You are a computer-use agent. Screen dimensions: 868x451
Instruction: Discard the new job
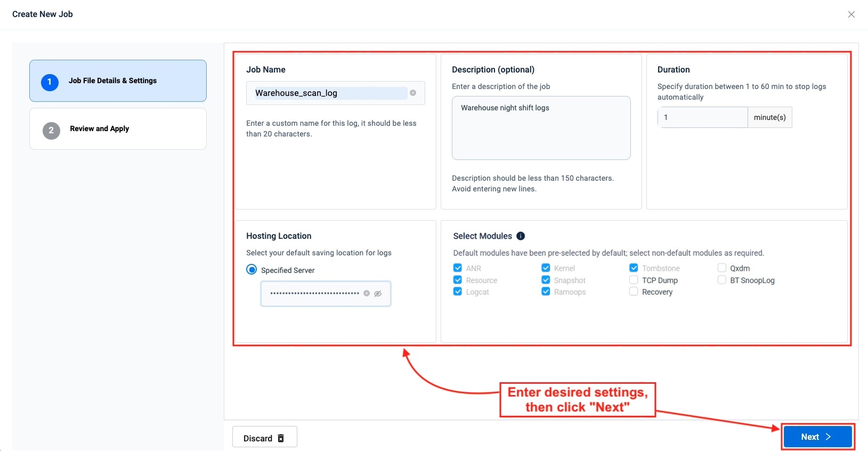point(264,438)
